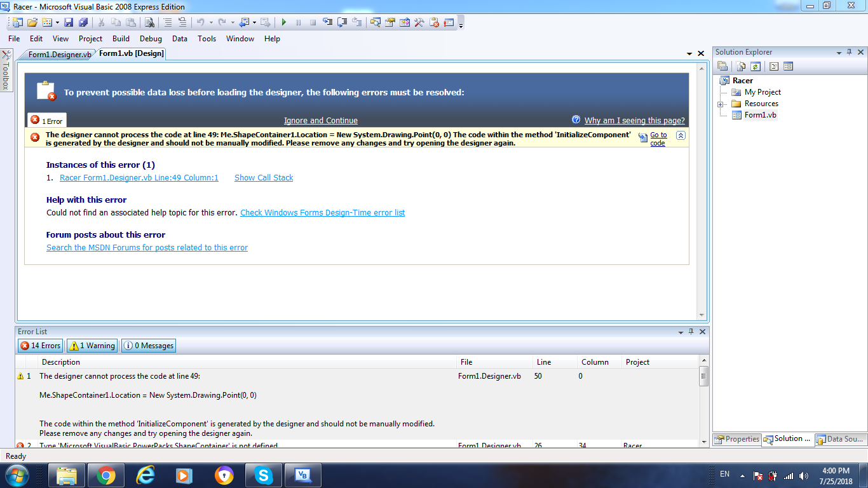The width and height of the screenshot is (868, 488).
Task: Open the Redo history dropdown arrow
Action: [232, 22]
